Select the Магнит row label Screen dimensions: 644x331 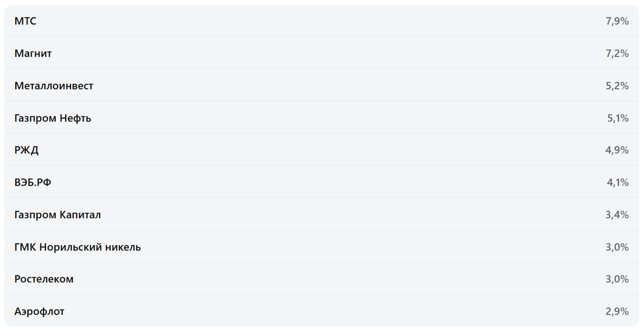tap(33, 53)
